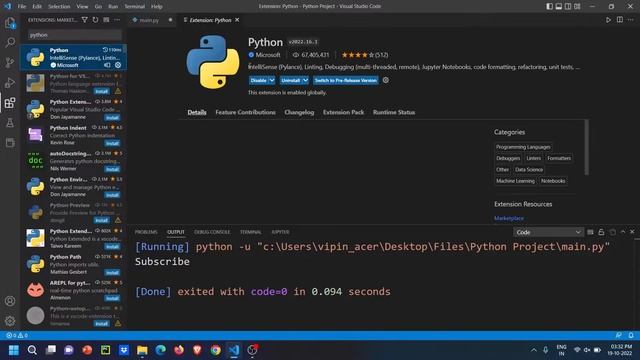
Task: Open the Help menu
Action: click(157, 6)
